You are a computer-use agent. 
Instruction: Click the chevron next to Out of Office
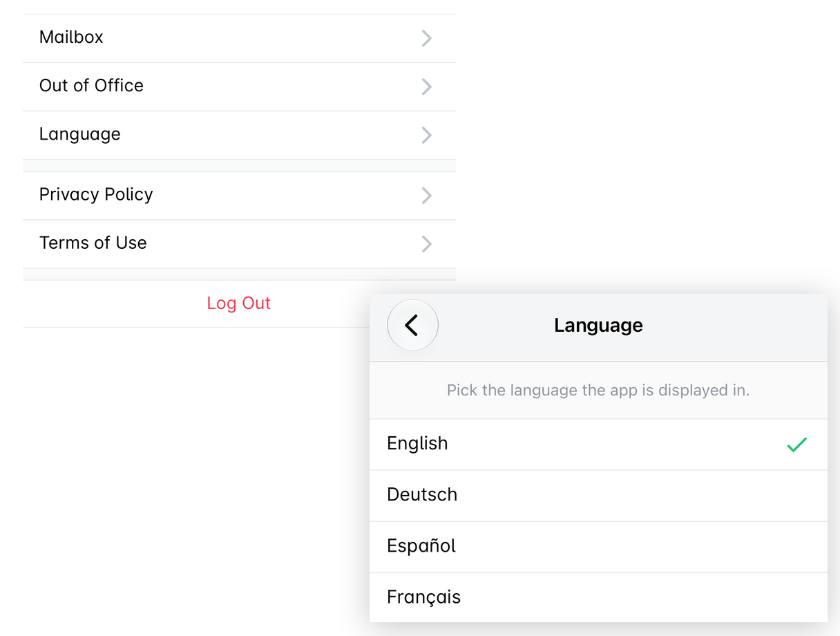(427, 86)
